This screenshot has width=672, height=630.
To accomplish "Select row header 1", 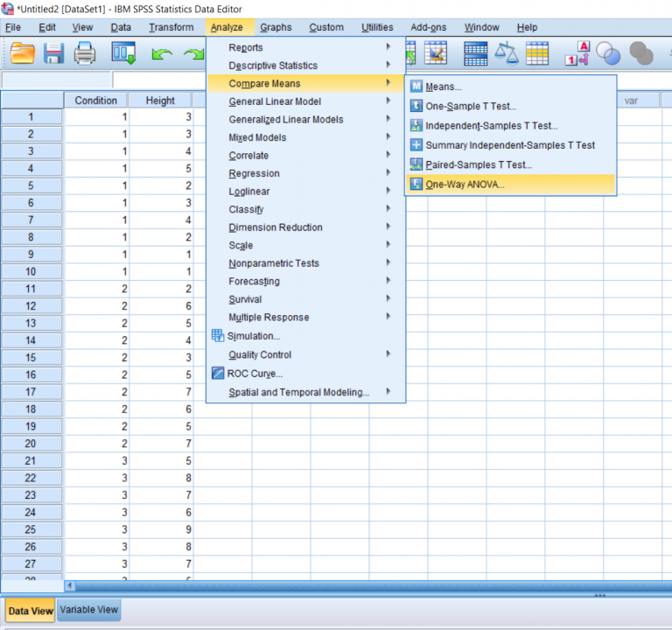I will coord(31,117).
